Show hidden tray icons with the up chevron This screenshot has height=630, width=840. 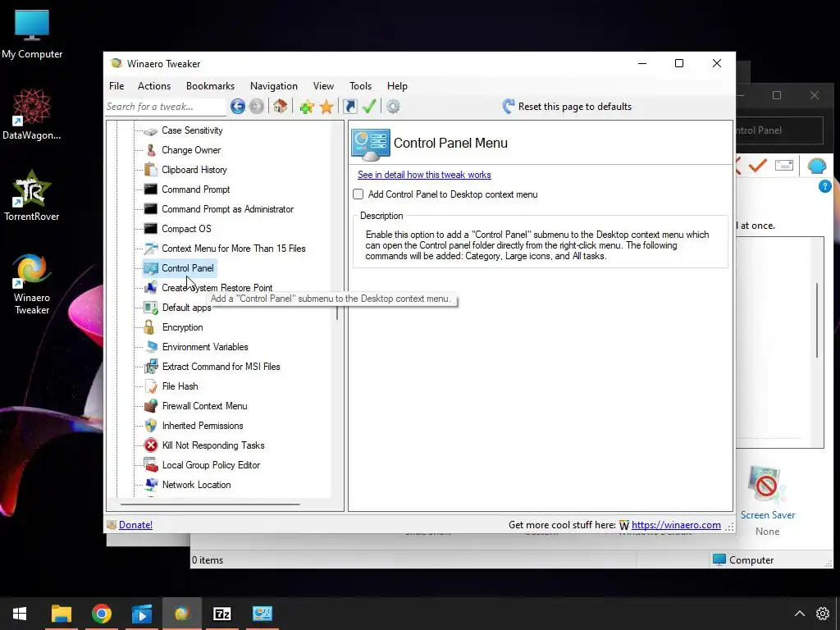click(799, 614)
